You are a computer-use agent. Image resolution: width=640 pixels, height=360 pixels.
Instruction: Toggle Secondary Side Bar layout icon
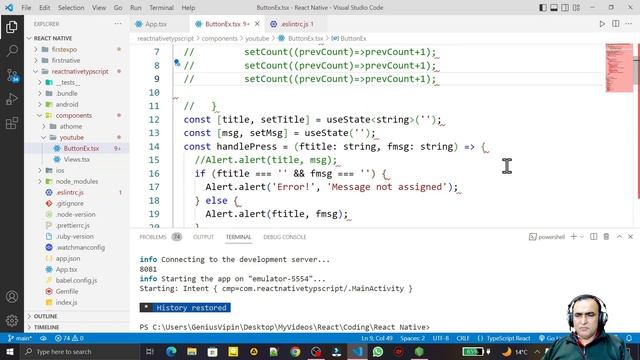(565, 8)
